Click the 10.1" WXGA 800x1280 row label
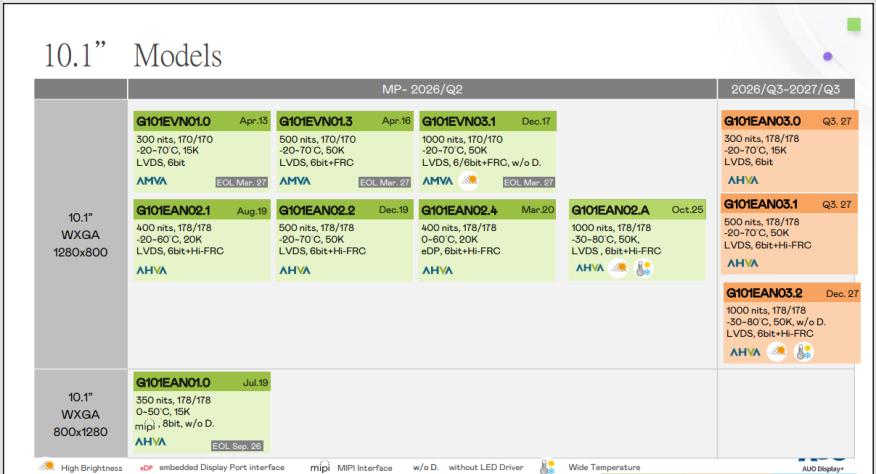The width and height of the screenshot is (876, 474). pos(80,414)
